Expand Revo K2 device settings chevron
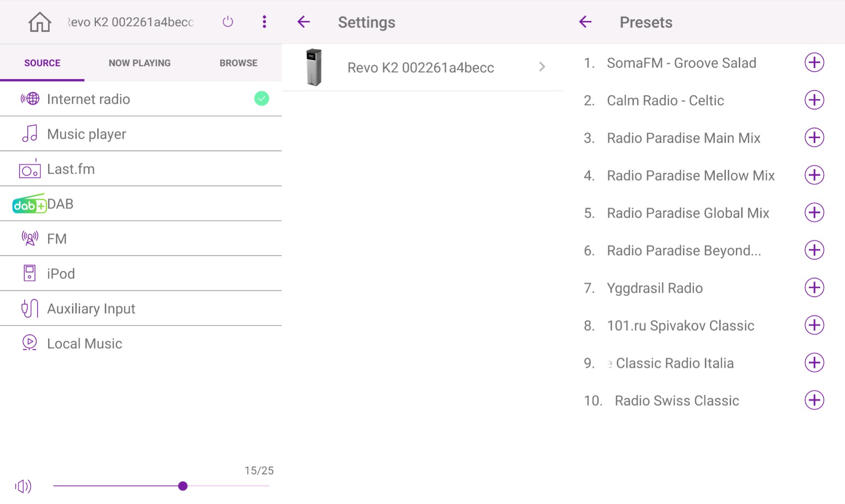The width and height of the screenshot is (845, 504). click(x=542, y=67)
